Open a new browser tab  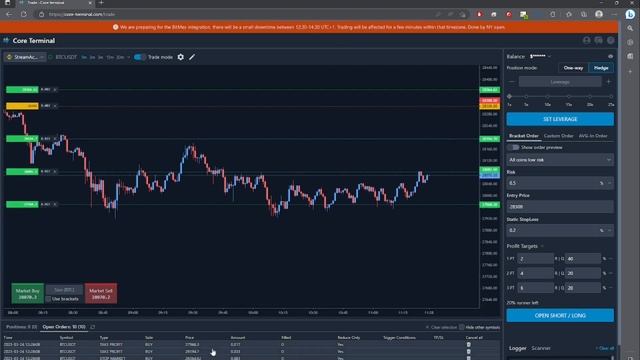point(101,3)
